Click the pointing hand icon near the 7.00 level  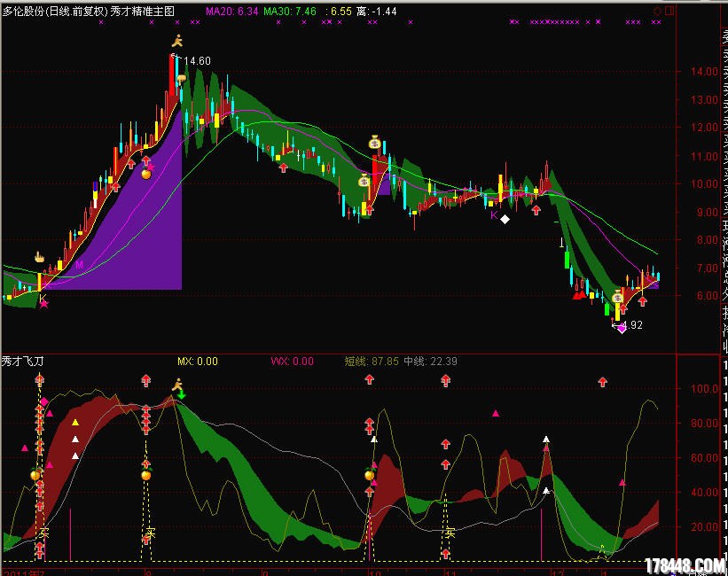coord(40,257)
